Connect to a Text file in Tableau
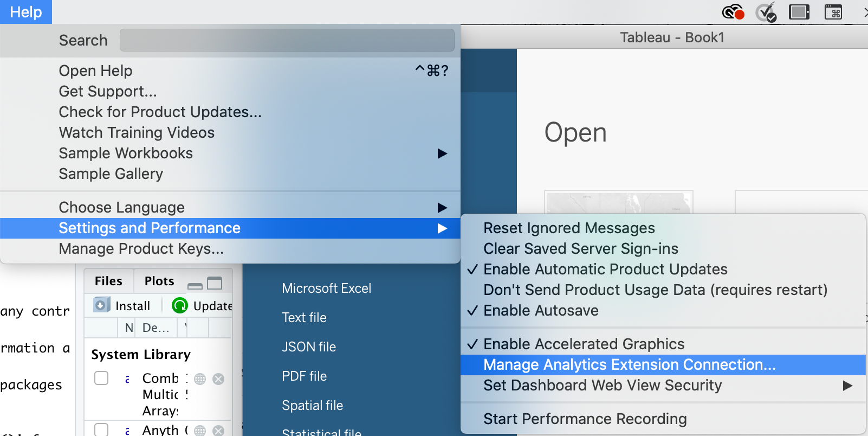The image size is (868, 436). point(304,317)
